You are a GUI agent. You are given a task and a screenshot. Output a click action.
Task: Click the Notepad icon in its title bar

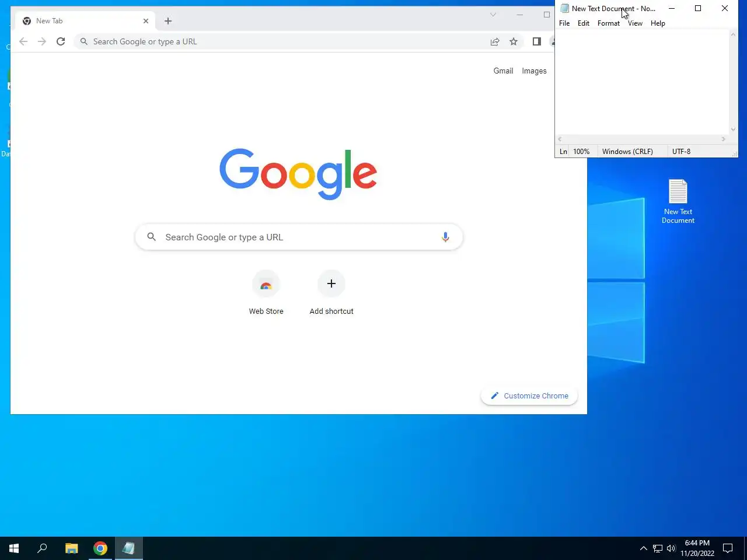point(564,9)
